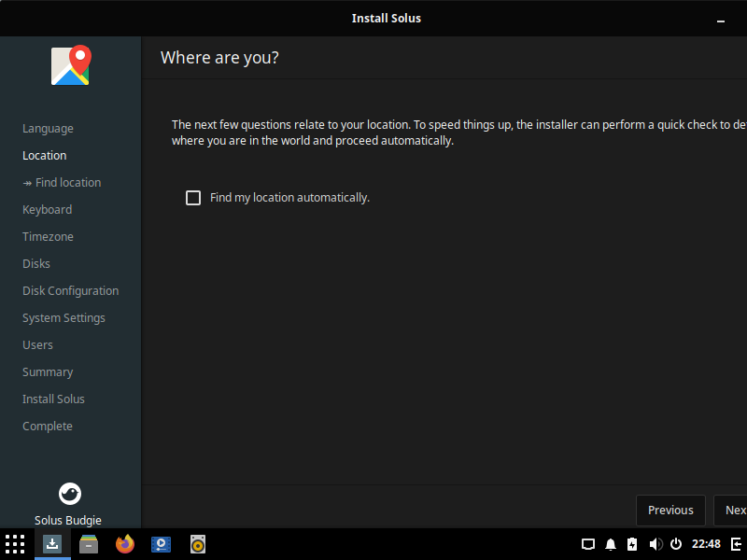The width and height of the screenshot is (747, 560).
Task: Click the Solus Budgie label
Action: click(x=67, y=521)
